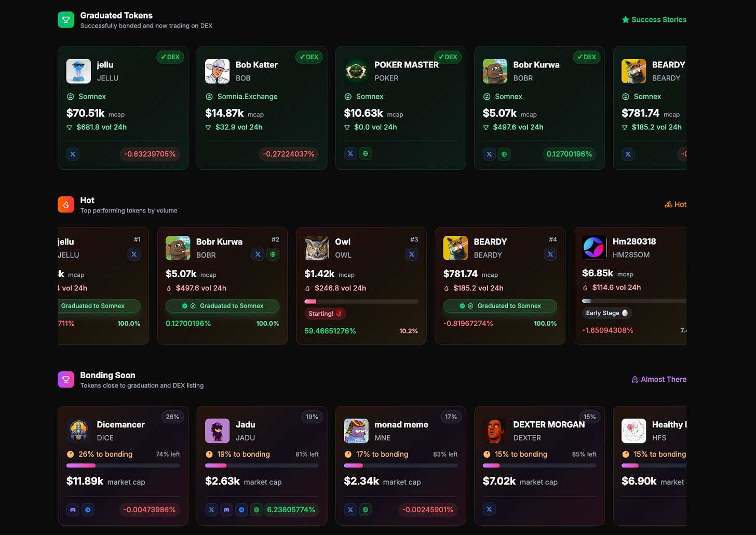Click the Starting! badge on Owl card

click(x=325, y=314)
